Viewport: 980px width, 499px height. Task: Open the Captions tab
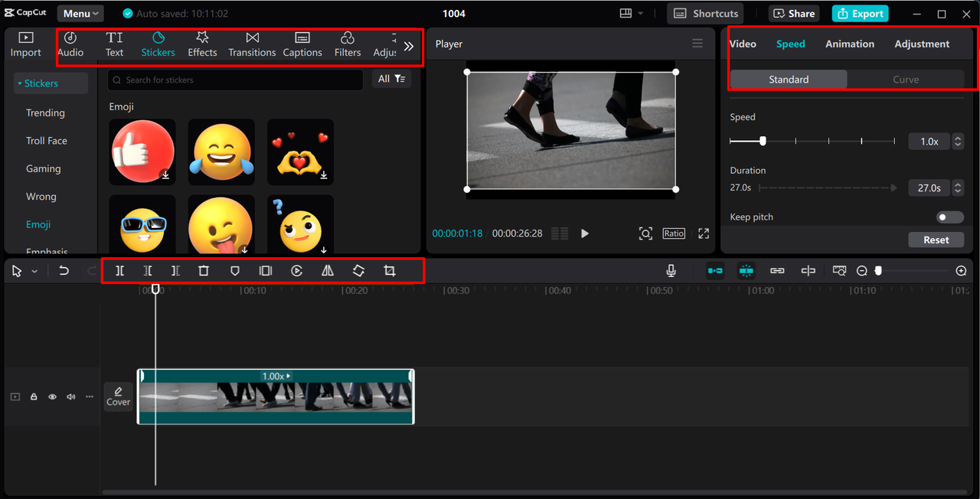pyautogui.click(x=302, y=44)
